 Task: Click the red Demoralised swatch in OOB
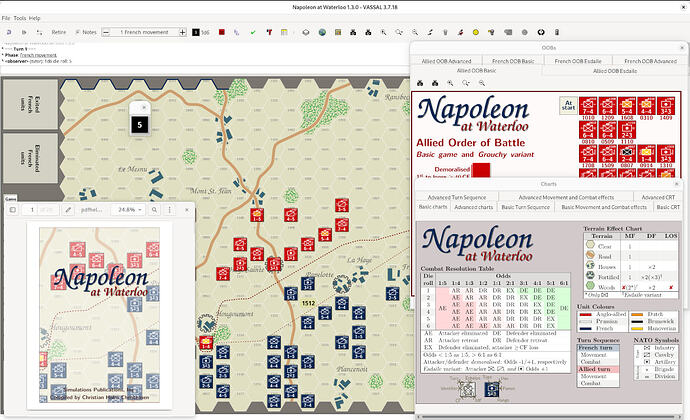[481, 170]
